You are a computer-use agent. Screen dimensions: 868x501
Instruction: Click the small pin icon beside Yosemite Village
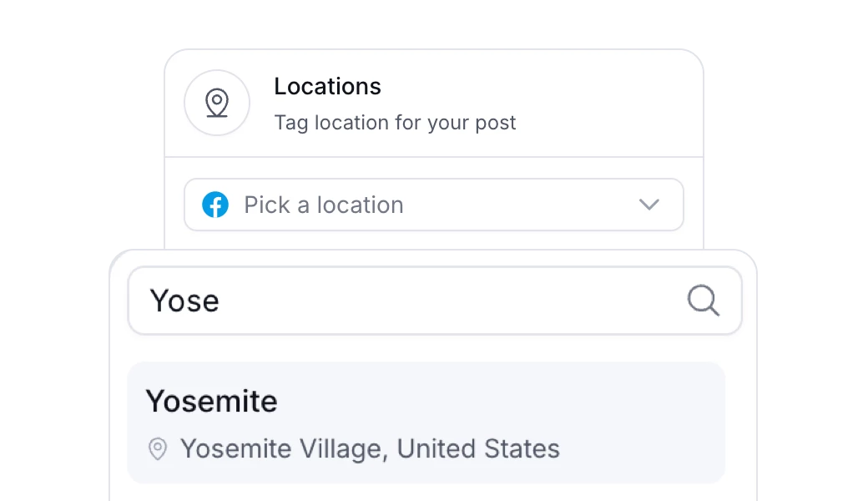157,449
